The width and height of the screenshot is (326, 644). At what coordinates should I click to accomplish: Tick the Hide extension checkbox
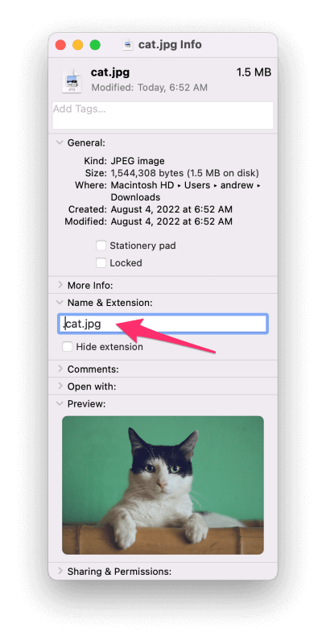(x=68, y=347)
